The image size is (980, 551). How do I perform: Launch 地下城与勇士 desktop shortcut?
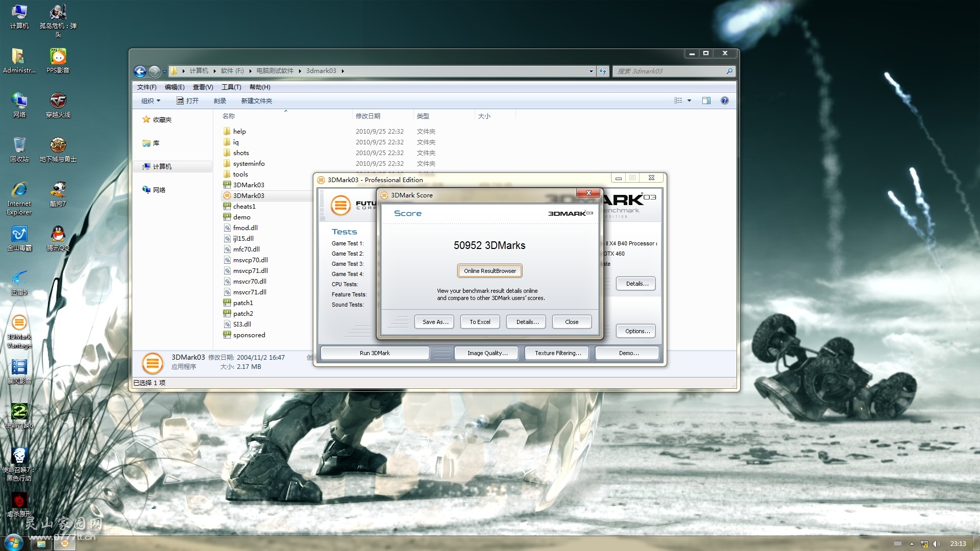pyautogui.click(x=58, y=149)
